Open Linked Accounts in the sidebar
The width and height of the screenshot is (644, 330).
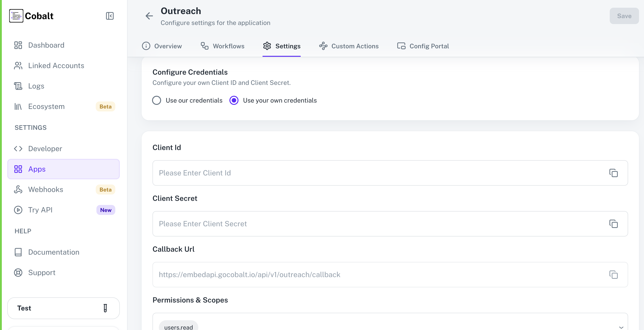56,66
